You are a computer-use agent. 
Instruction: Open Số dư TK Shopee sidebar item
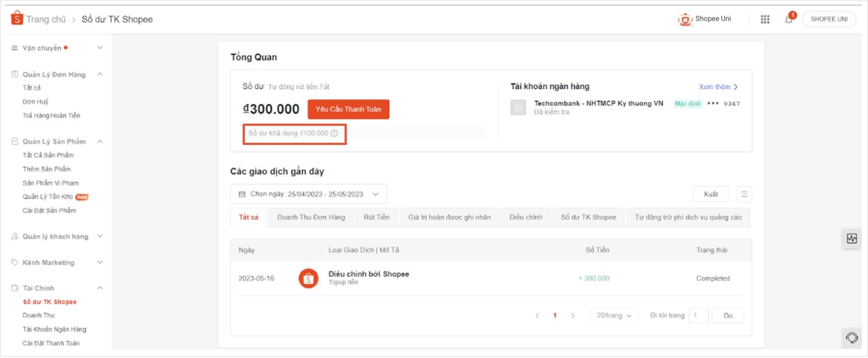[x=49, y=302]
